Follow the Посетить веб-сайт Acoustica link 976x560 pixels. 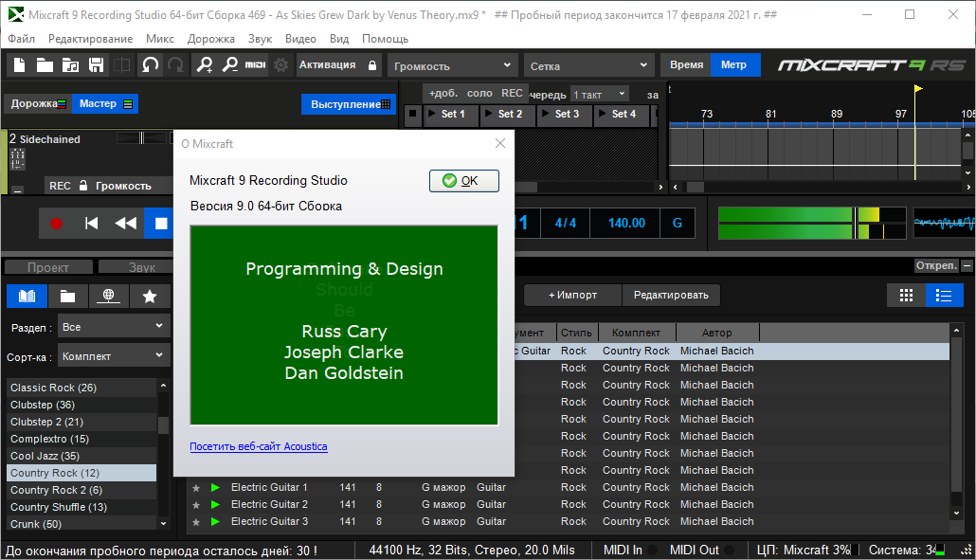(259, 446)
